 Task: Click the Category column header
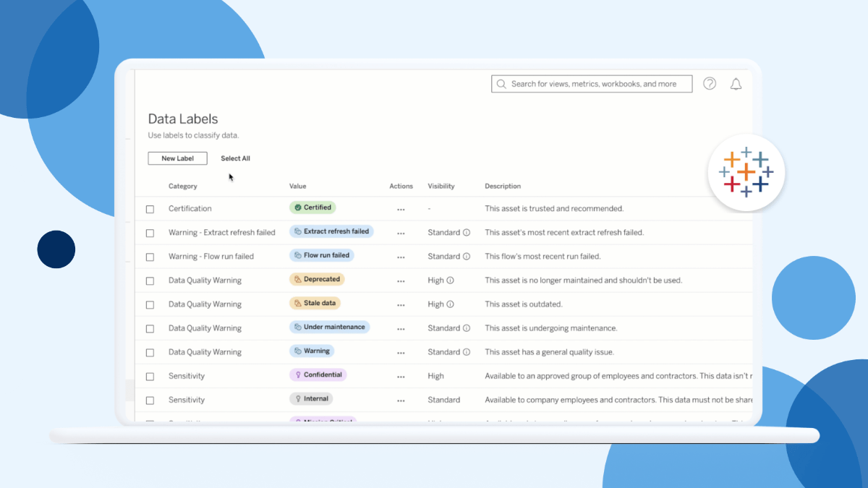click(182, 187)
